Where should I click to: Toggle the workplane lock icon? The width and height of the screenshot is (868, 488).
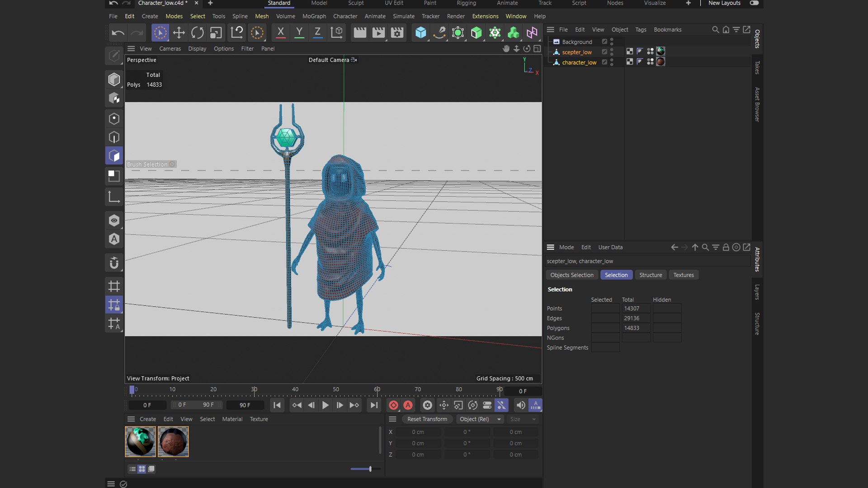tap(114, 305)
